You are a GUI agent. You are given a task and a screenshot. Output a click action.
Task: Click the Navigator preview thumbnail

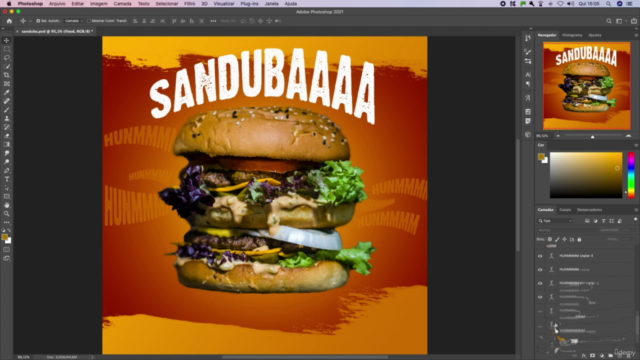(x=587, y=86)
